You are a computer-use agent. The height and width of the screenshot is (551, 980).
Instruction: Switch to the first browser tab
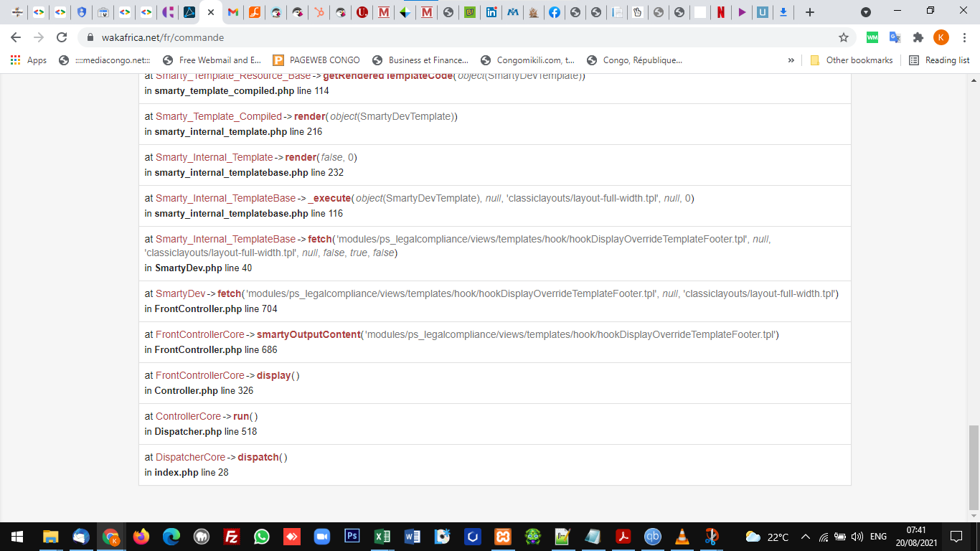pos(17,12)
